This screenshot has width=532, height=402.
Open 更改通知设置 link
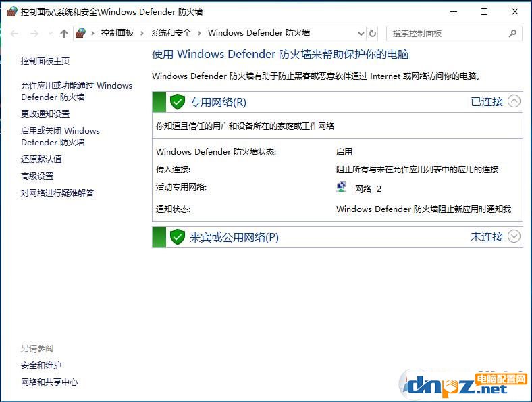45,114
